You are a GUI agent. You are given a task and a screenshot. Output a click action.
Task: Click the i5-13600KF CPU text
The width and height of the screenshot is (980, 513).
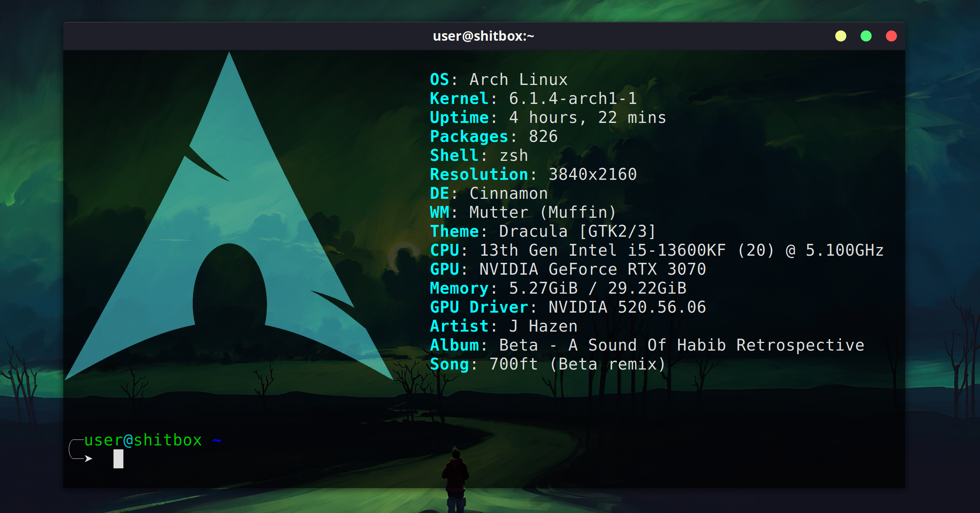coord(676,250)
